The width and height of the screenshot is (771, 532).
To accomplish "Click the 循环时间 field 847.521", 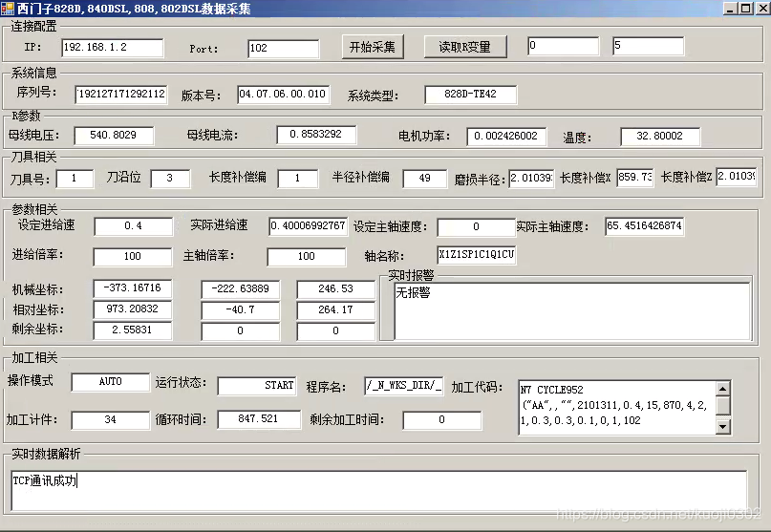I will (259, 419).
